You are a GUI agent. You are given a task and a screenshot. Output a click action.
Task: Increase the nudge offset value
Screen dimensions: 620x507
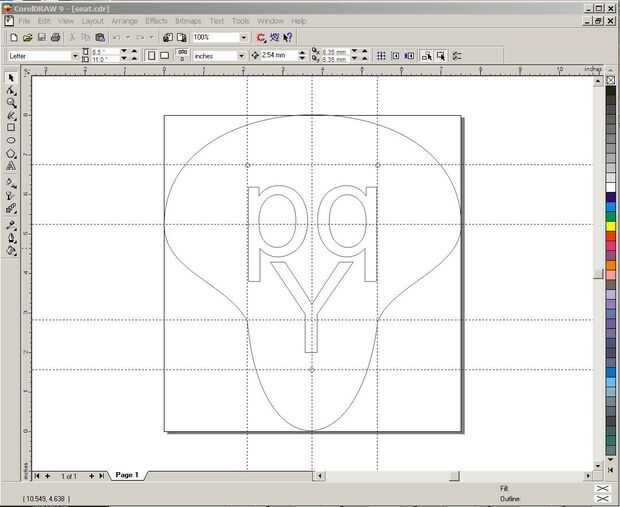pos(302,53)
